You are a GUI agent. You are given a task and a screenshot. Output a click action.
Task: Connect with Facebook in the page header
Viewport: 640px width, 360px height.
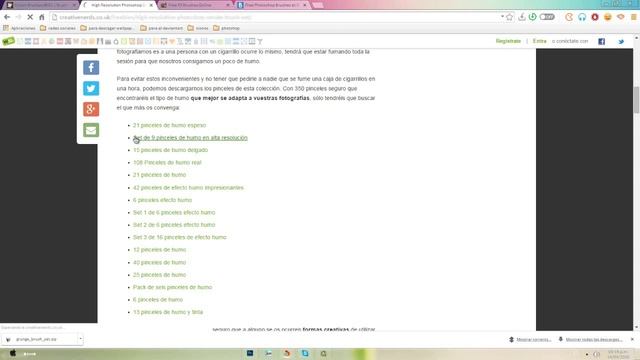[x=602, y=41]
